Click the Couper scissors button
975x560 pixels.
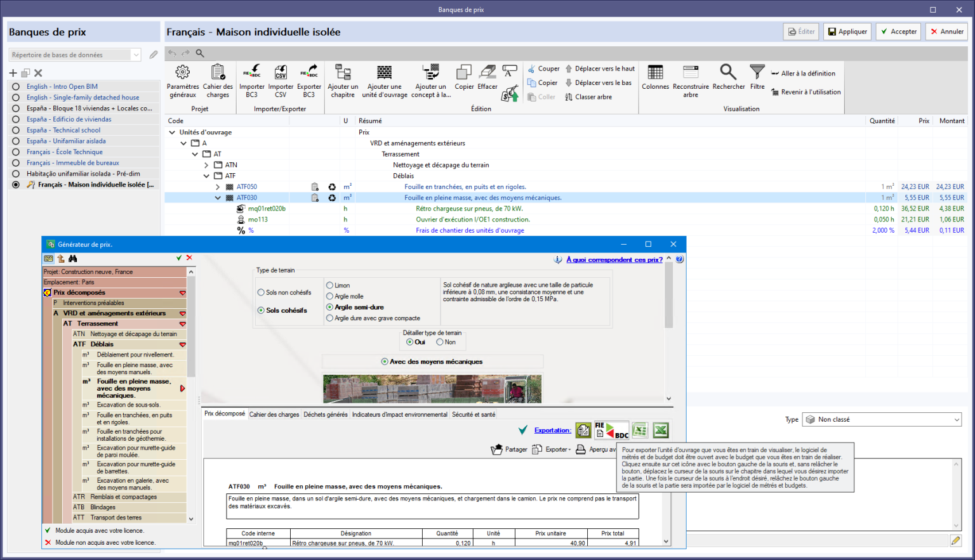[x=544, y=68]
